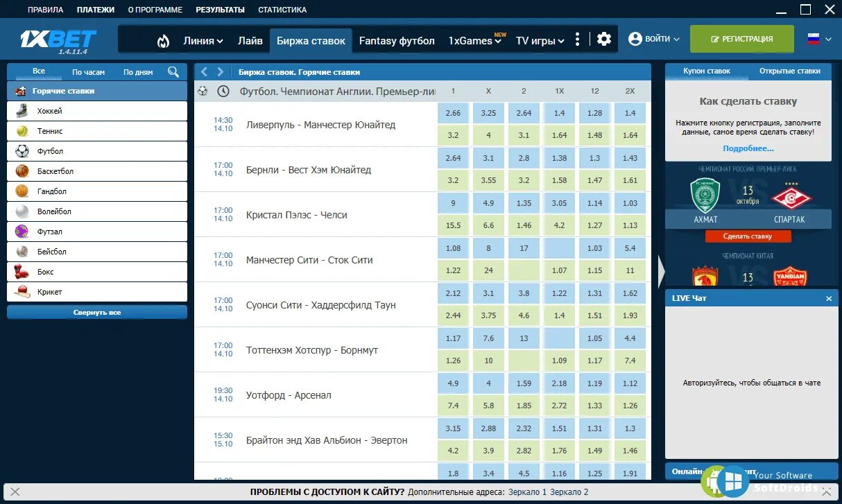842x504 pixels.
Task: Click odds 7.6 draw in Тоттенхэм row
Action: coord(488,338)
